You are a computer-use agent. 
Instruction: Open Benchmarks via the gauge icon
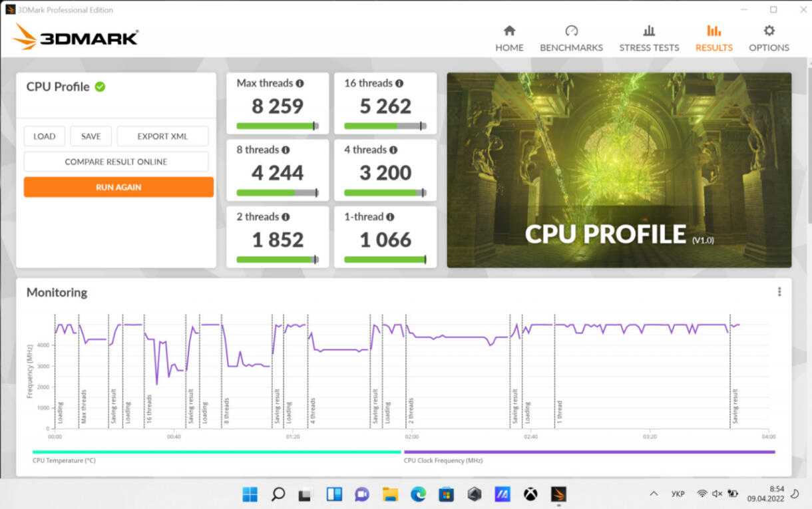pyautogui.click(x=571, y=31)
